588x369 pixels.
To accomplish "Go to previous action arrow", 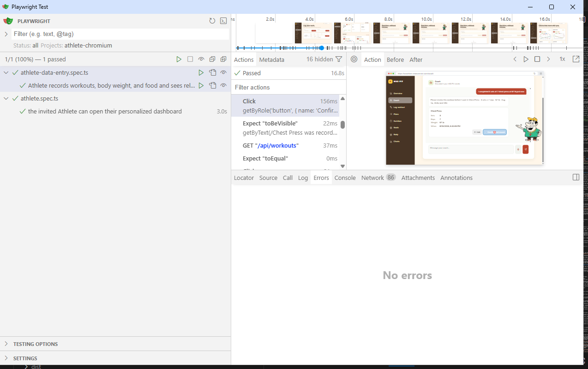I will 515,59.
